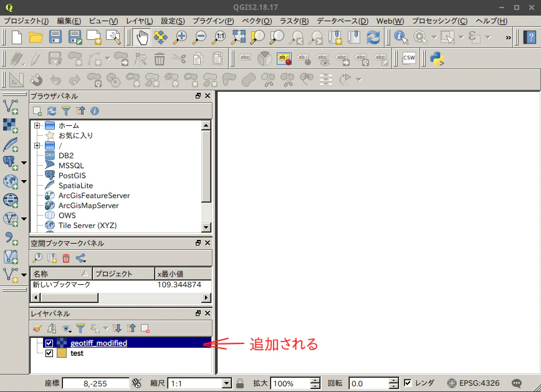
Task: Click the 座標 coordinate input field
Action: click(95, 383)
